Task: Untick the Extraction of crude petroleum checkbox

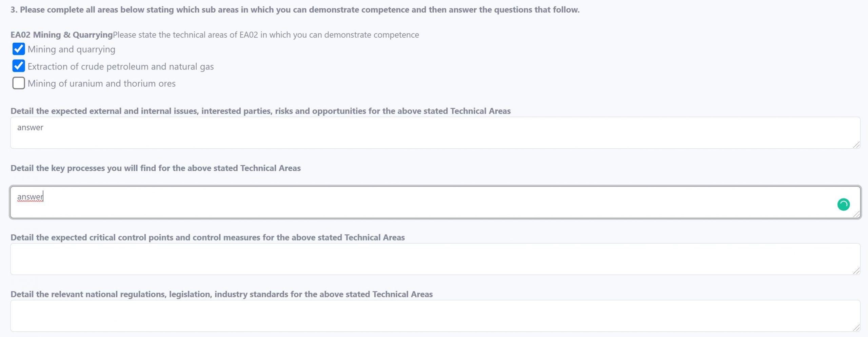Action: pyautogui.click(x=19, y=66)
